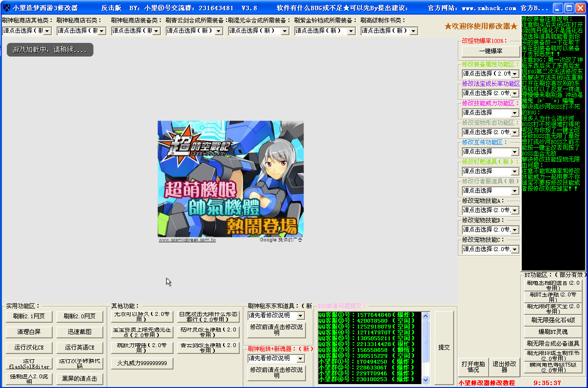Click the 刷新2.1网页 button
Viewport: 588px width, 388px height.
tap(29, 316)
